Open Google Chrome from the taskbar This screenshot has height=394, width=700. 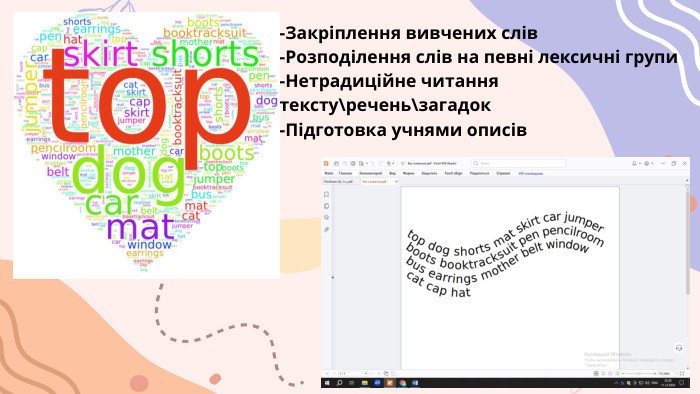(403, 383)
